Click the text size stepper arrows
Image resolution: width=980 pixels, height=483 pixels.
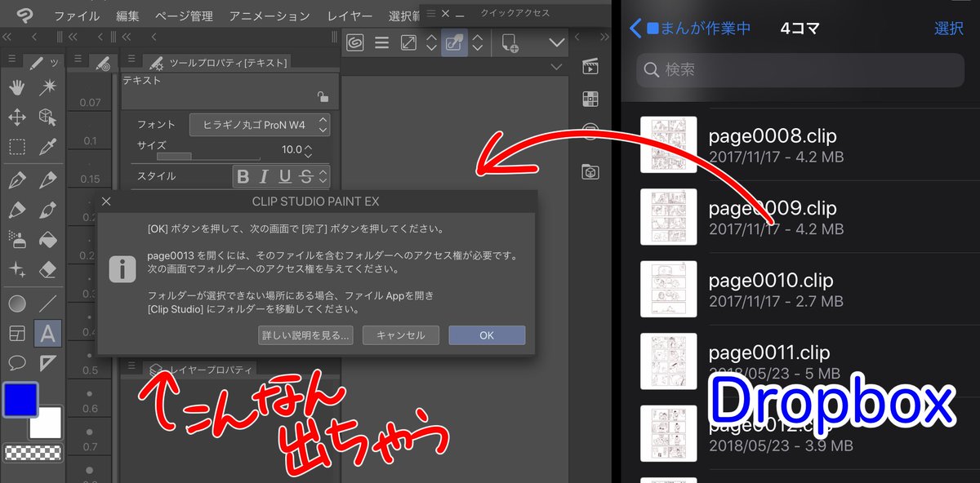308,150
